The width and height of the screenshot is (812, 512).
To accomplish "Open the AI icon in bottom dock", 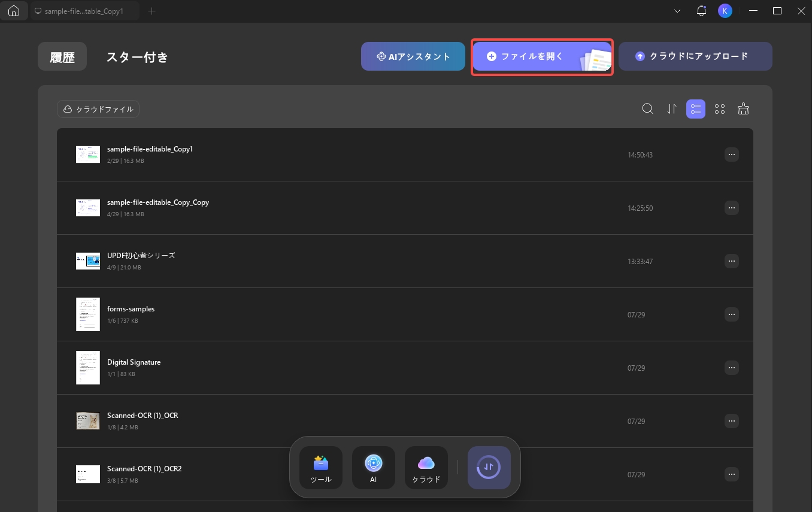I will click(374, 468).
